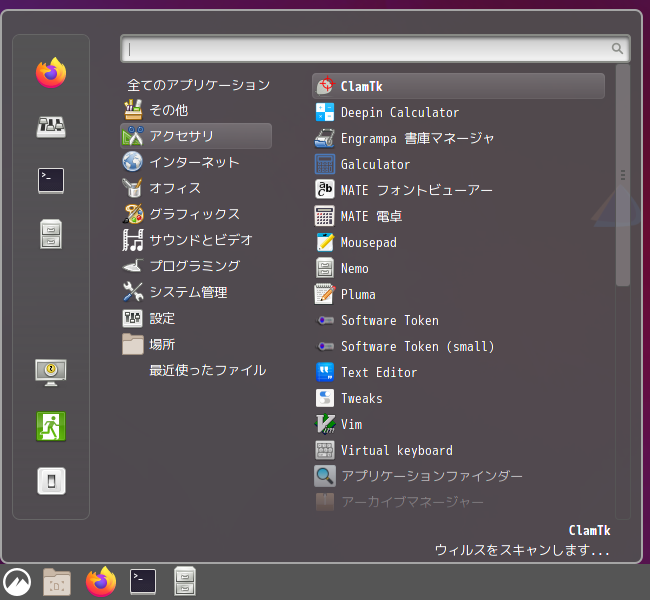Open MATE フォントビューアー

(458, 190)
